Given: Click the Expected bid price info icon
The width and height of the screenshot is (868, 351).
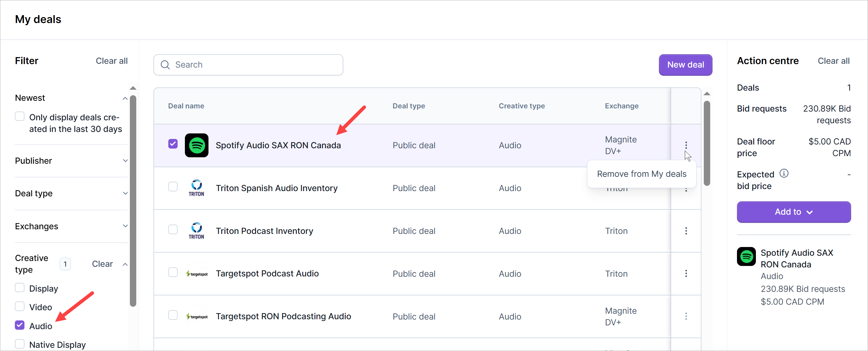Looking at the screenshot, I should [x=784, y=173].
